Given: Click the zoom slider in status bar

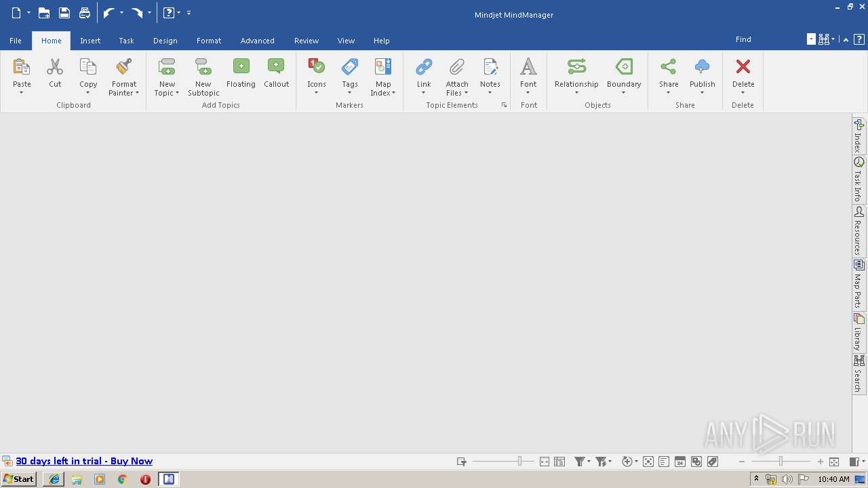Looking at the screenshot, I should [781, 462].
